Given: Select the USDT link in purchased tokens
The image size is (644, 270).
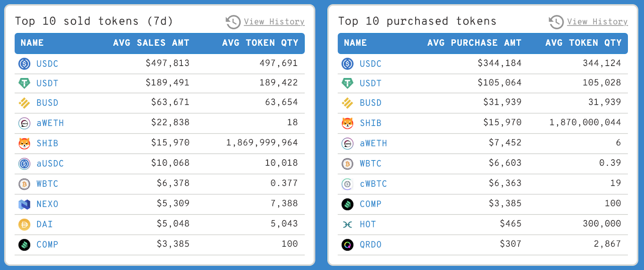Looking at the screenshot, I should pyautogui.click(x=370, y=83).
